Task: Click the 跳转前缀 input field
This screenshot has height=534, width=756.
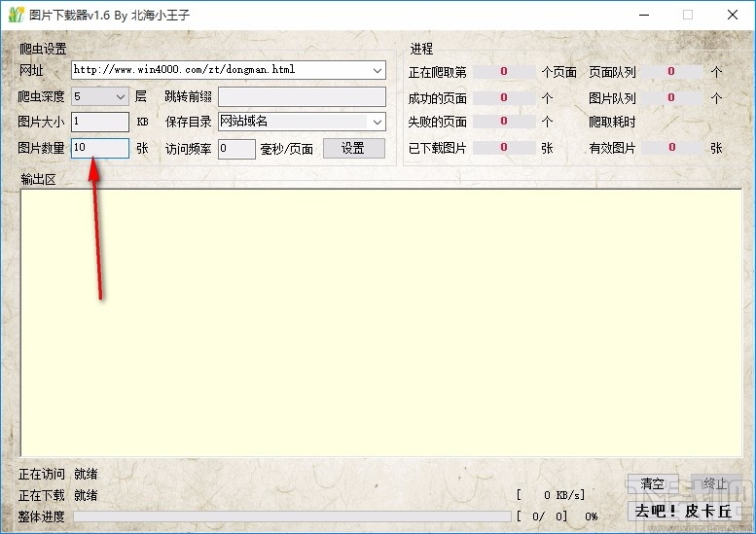Action: coord(302,96)
